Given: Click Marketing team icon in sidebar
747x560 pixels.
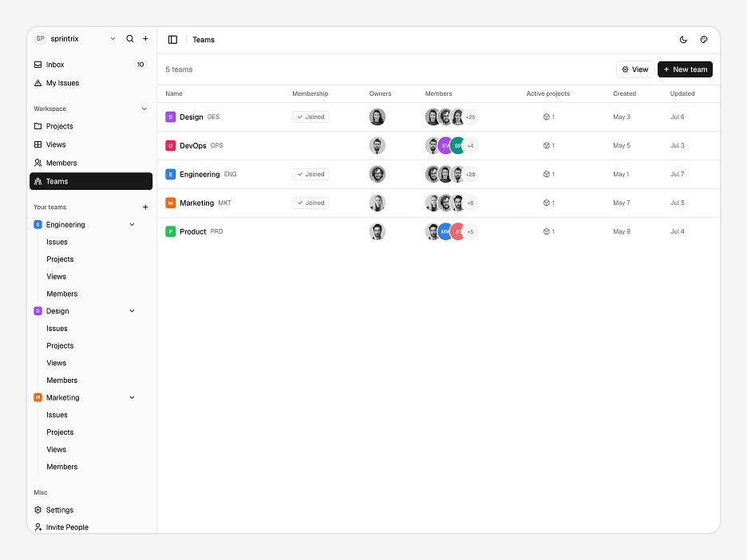Looking at the screenshot, I should point(38,397).
